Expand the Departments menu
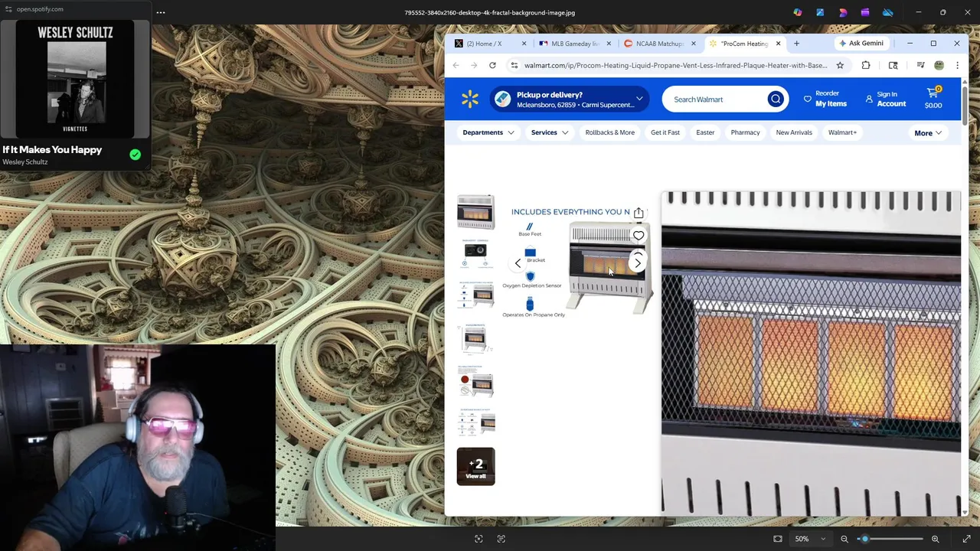 pos(488,132)
